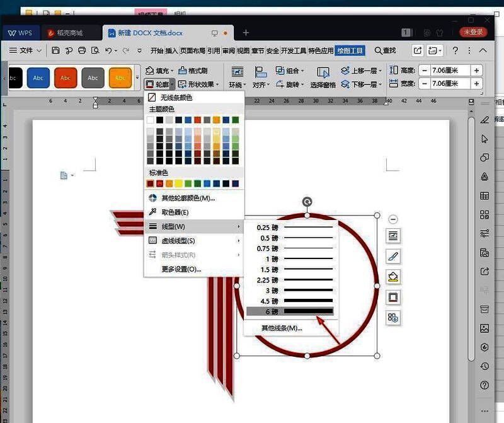Click the floating shape fill bucket icon
504x423 pixels.
point(394,277)
